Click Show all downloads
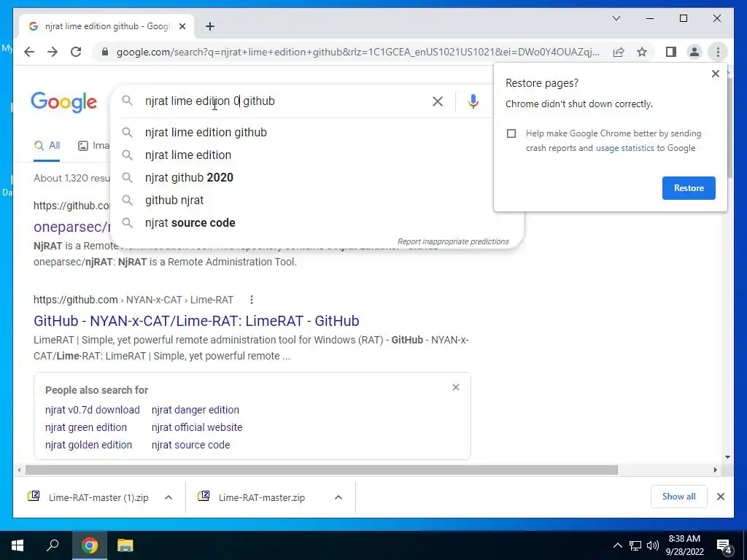This screenshot has height=560, width=747. click(678, 497)
